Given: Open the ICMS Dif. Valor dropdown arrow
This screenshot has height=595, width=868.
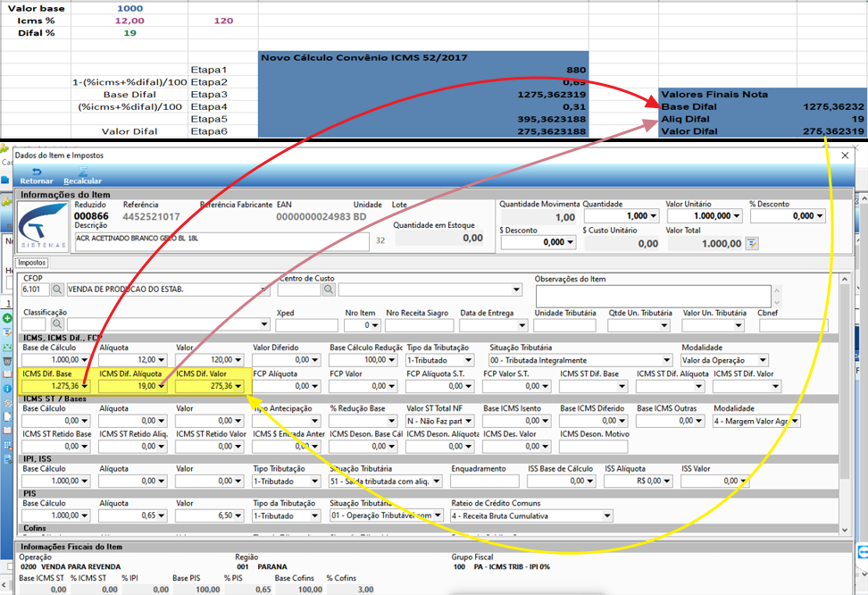Looking at the screenshot, I should [x=238, y=386].
